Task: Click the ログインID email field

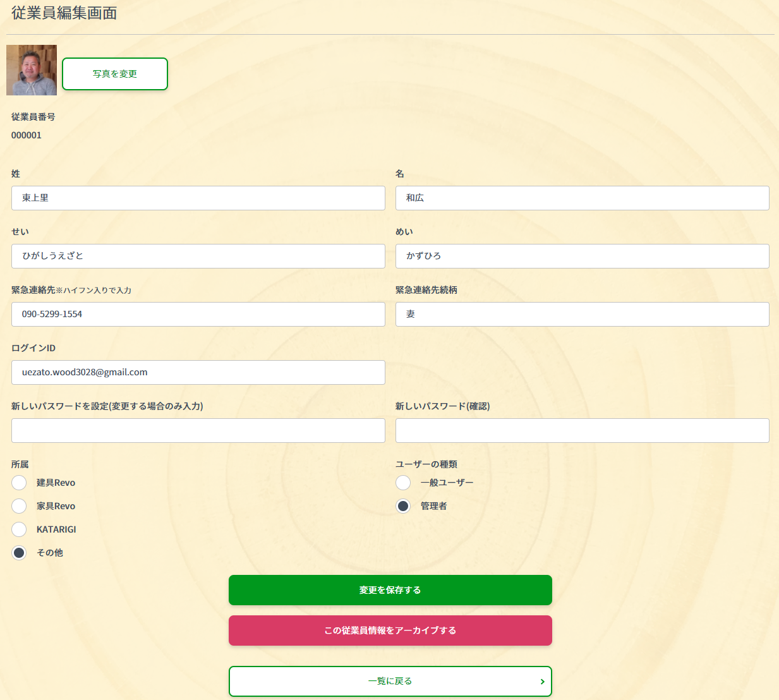Action: [198, 372]
